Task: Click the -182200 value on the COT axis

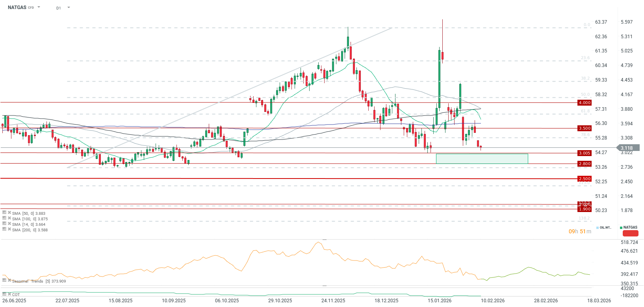Action: coord(629,296)
